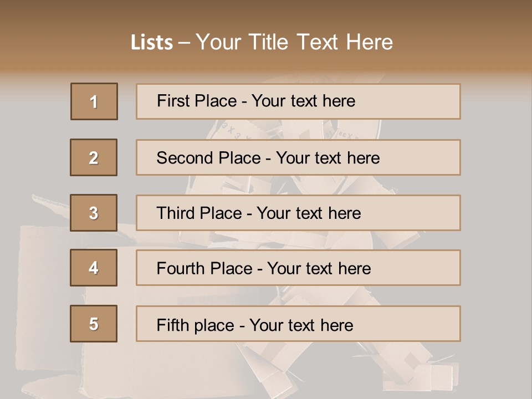
Task: Click the "Second Place - Your text here" bar
Action: click(x=298, y=157)
